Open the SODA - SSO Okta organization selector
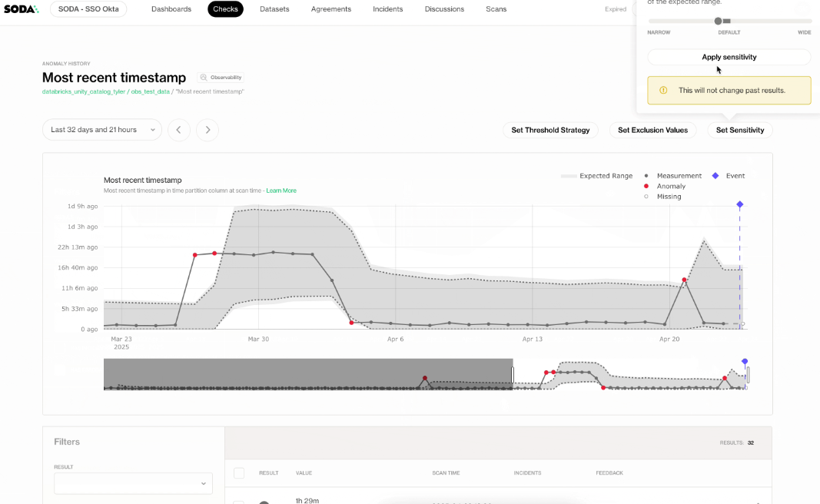820x504 pixels. [x=88, y=9]
